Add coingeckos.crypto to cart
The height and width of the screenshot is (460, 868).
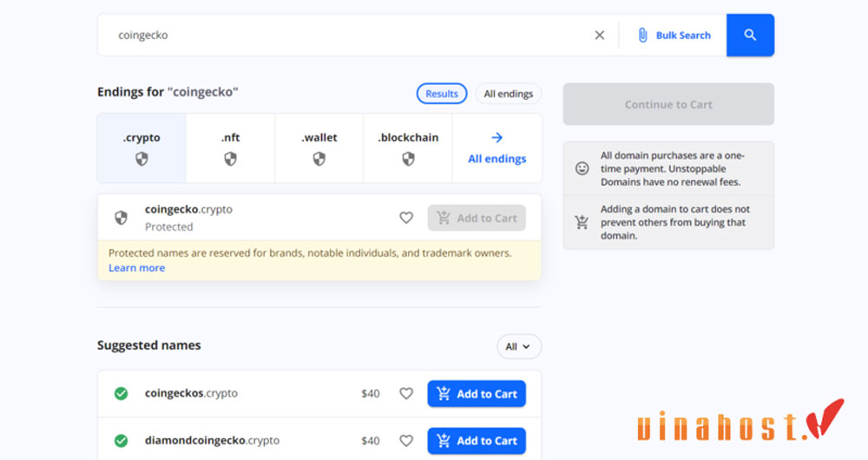(x=477, y=393)
